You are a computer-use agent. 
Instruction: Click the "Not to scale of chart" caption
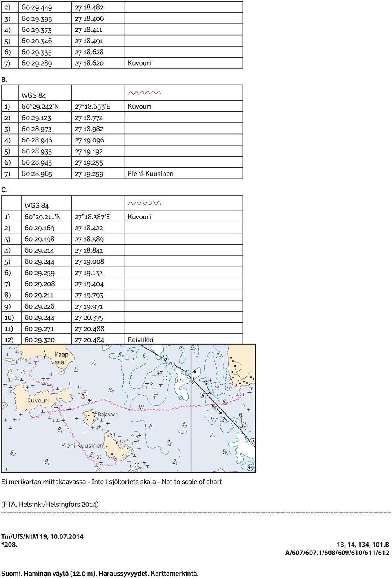click(x=192, y=482)
